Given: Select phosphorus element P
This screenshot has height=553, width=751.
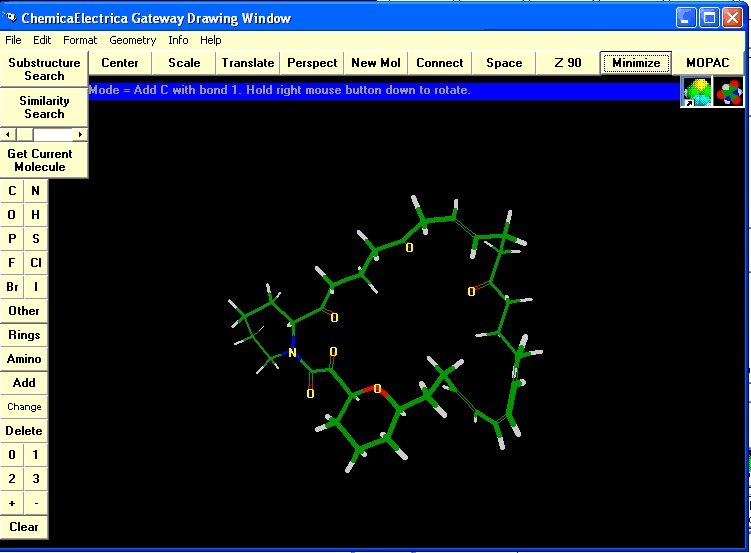Looking at the screenshot, I should click(x=12, y=238).
